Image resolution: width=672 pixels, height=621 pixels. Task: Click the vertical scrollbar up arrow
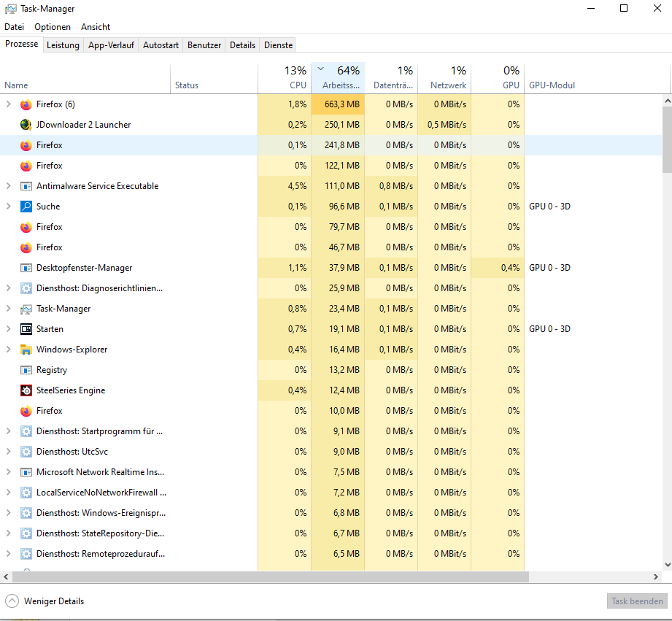(x=668, y=101)
